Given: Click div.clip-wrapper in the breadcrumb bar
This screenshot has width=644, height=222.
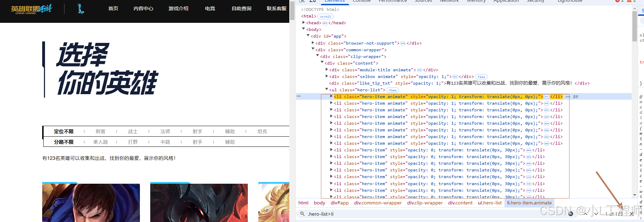Looking at the screenshot, I should pyautogui.click(x=425, y=203).
